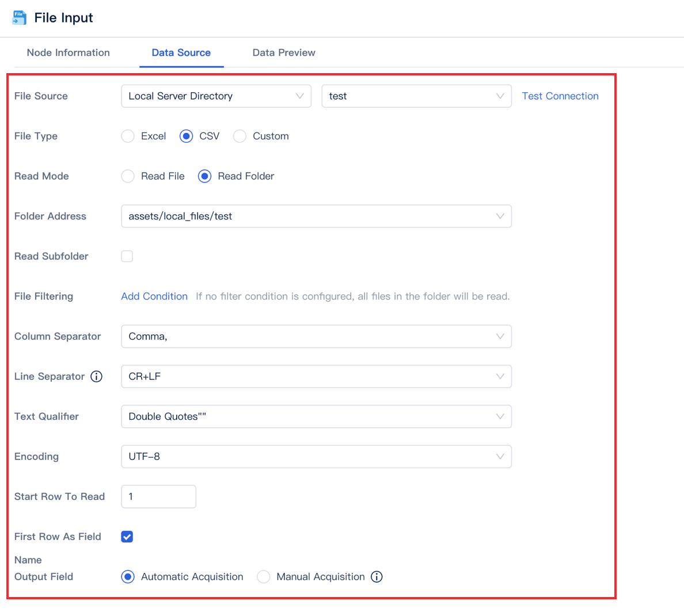Image resolution: width=684 pixels, height=616 pixels.
Task: Click the Manual Acquisition info icon
Action: click(x=377, y=576)
